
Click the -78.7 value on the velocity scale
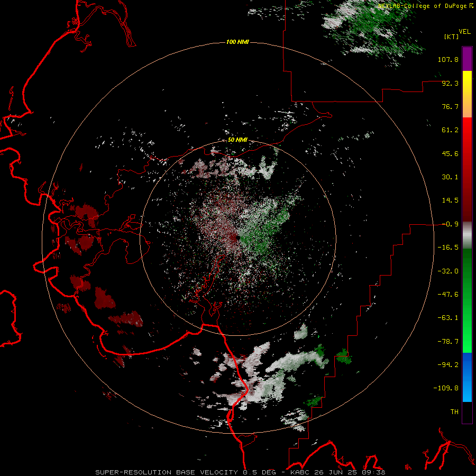pyautogui.click(x=448, y=342)
